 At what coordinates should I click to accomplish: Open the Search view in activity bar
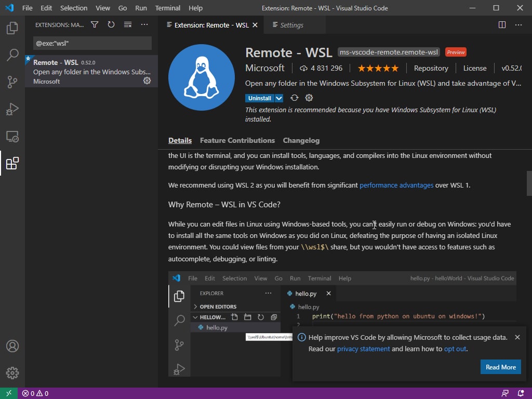(12, 55)
